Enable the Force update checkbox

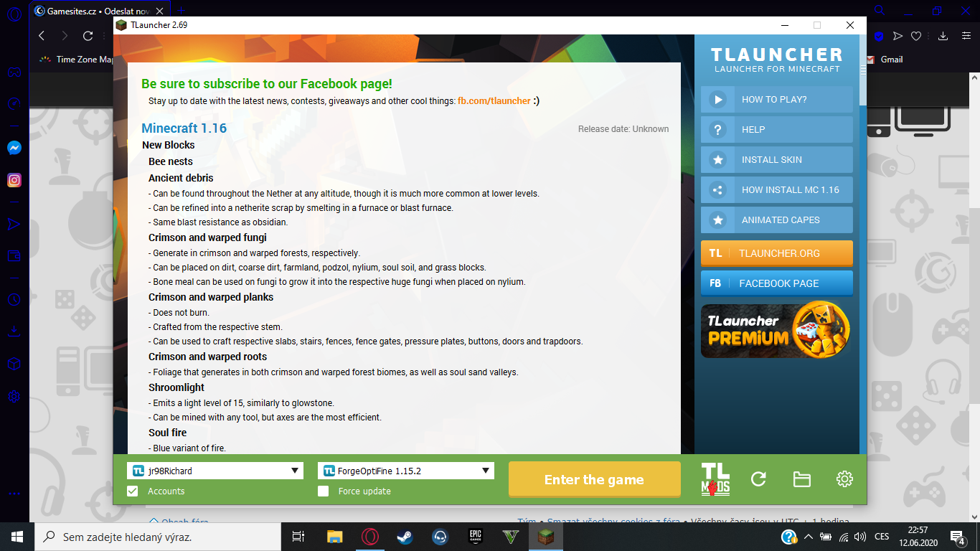pos(324,491)
